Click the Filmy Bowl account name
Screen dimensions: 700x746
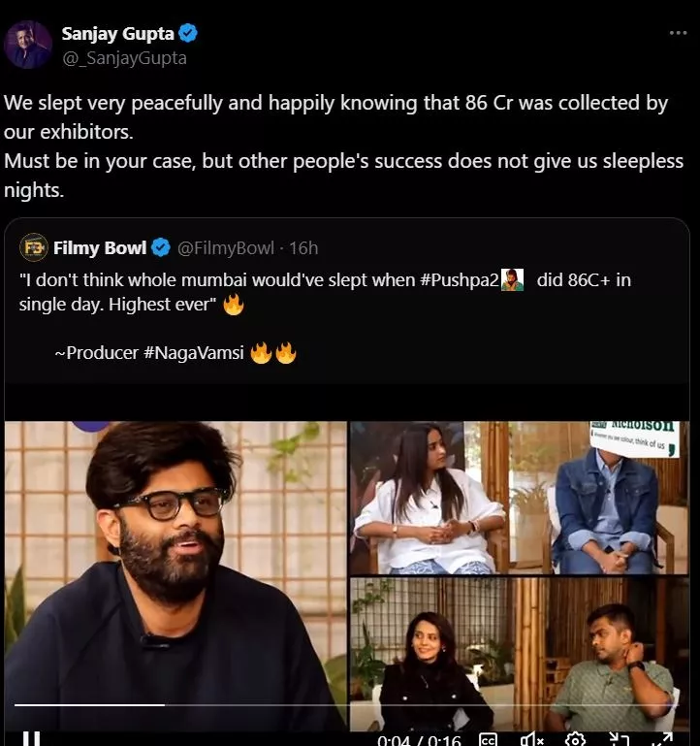pos(99,248)
